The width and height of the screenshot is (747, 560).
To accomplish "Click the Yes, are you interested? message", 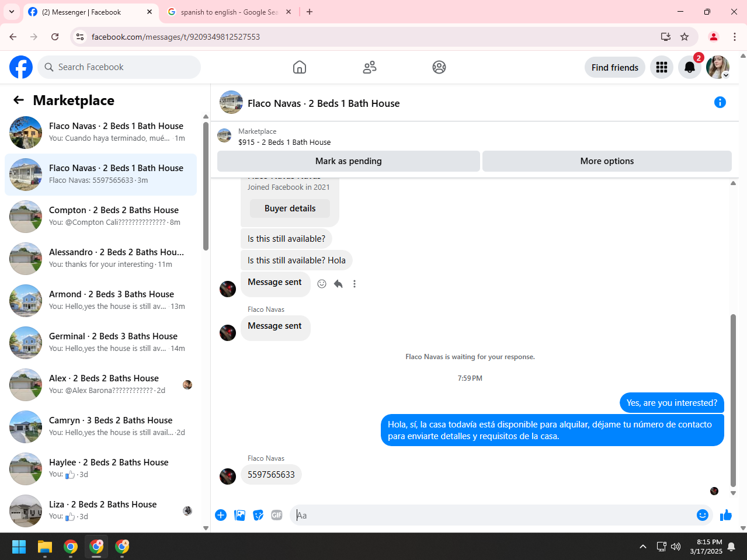I will [672, 403].
